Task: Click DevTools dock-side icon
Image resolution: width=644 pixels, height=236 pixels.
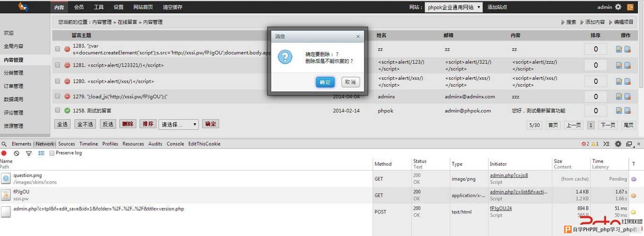Action: click(x=629, y=144)
